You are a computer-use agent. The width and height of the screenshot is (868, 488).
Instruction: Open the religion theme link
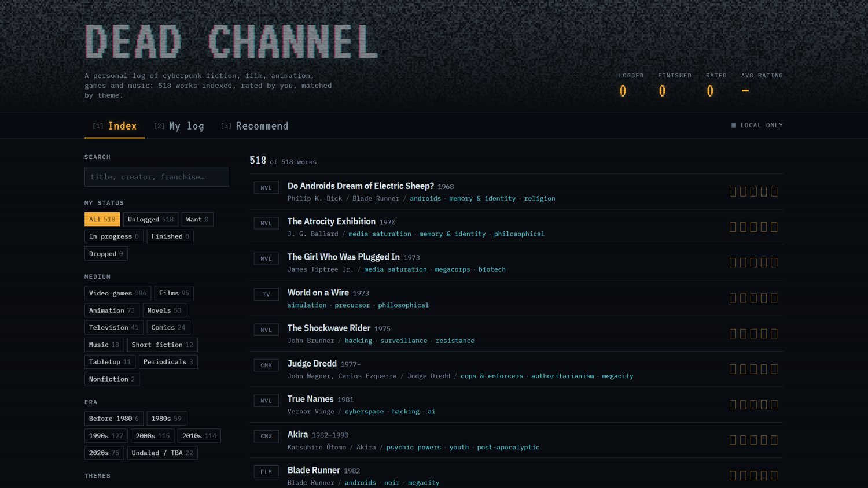click(539, 198)
